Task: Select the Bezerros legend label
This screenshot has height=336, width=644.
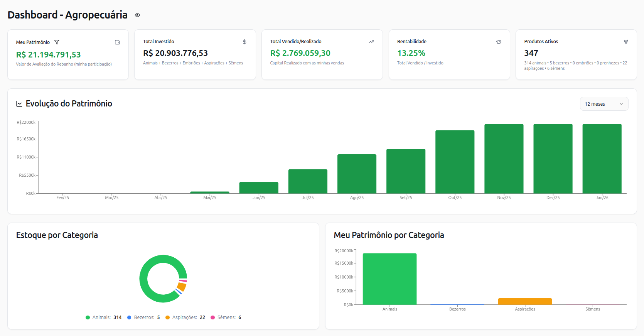Action: tap(144, 317)
